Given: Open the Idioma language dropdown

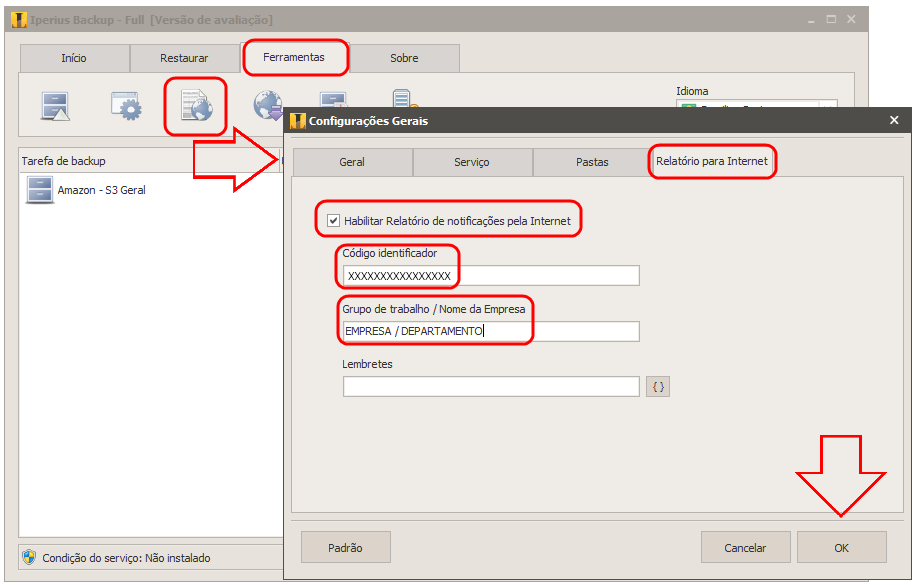Looking at the screenshot, I should click(757, 104).
